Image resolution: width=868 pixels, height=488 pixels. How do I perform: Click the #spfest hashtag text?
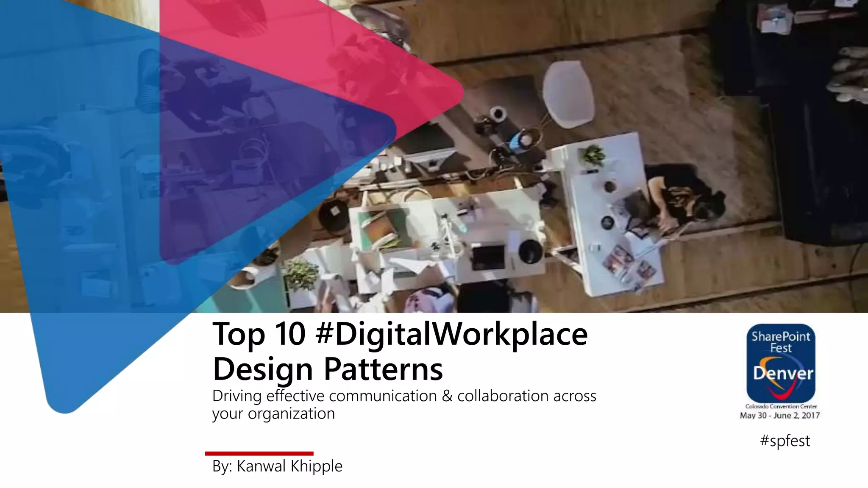point(785,441)
